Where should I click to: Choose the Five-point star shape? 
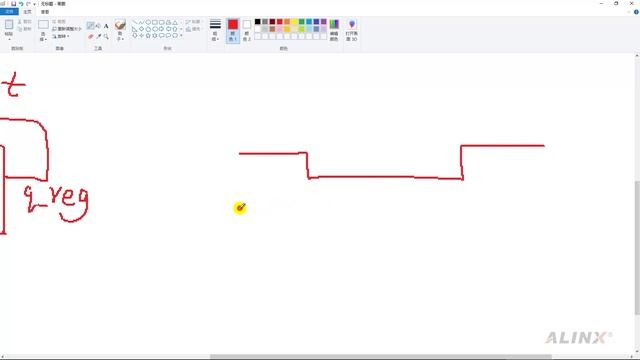pos(148,36)
